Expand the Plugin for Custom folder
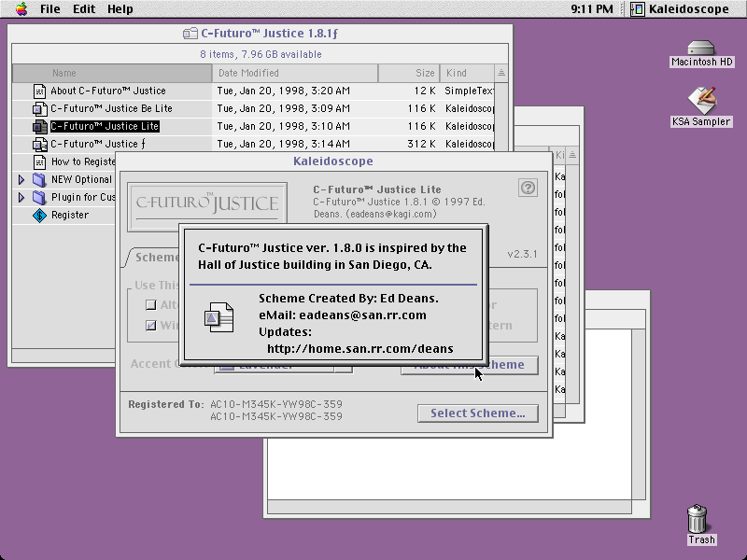This screenshot has width=747, height=560. (21, 197)
